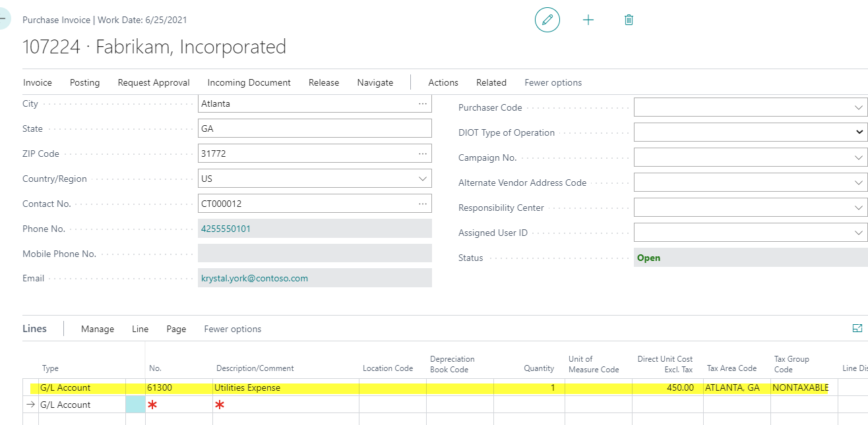Click G/L Account type in second line
The width and height of the screenshot is (868, 425).
click(82, 405)
